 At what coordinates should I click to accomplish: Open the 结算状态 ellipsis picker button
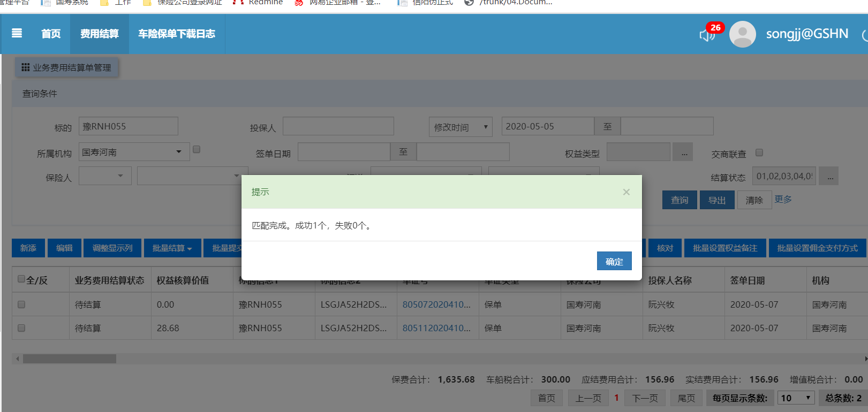(829, 176)
